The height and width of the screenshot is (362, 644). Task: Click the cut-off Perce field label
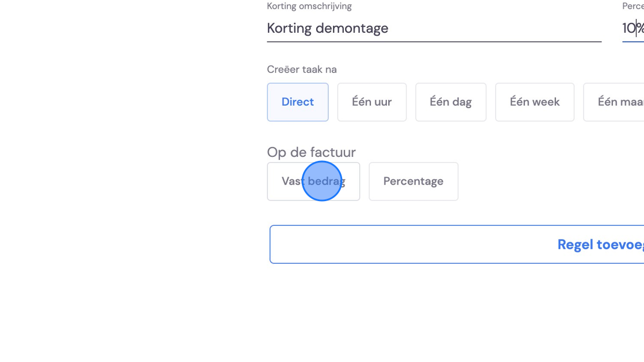pos(633,6)
